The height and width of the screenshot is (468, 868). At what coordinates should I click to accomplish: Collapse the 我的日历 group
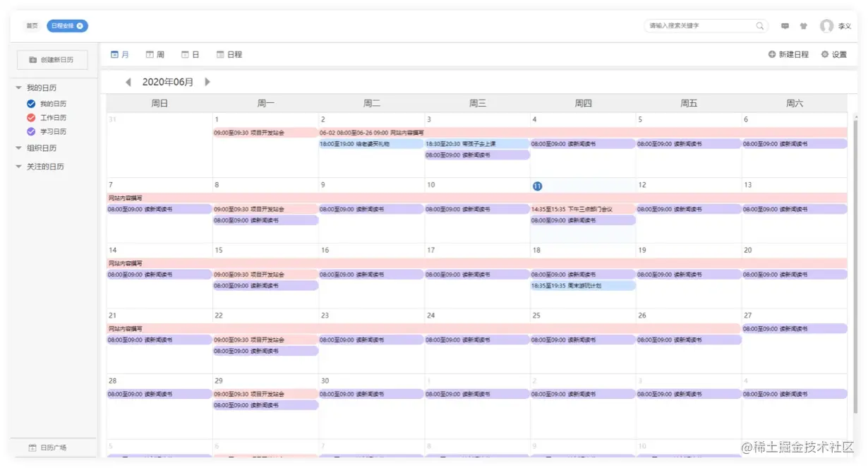19,88
